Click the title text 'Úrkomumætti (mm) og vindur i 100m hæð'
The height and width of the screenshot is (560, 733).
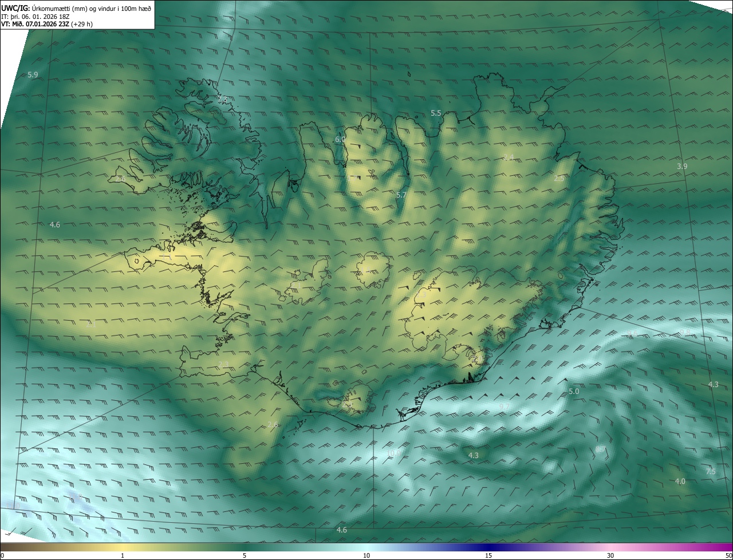point(91,7)
